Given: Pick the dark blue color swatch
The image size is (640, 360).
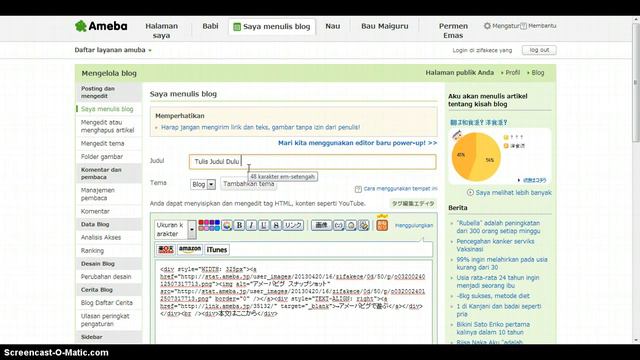Looking at the screenshot, I should coord(217,223).
